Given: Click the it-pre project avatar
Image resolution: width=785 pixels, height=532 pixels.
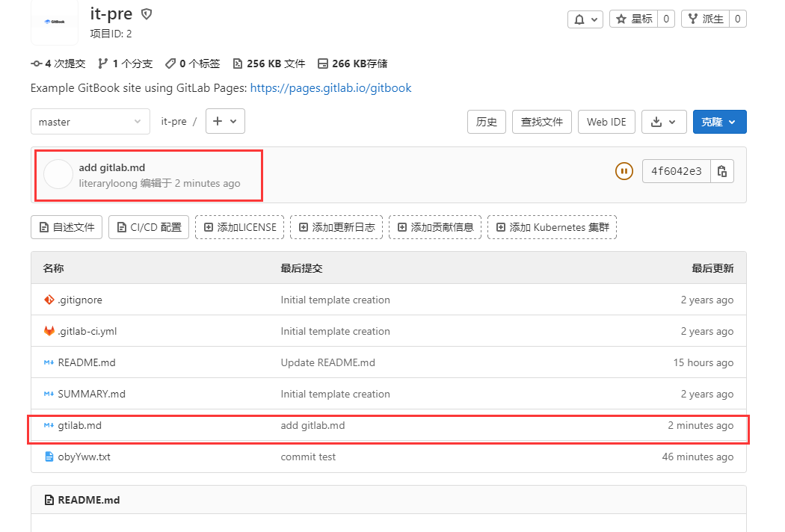Looking at the screenshot, I should tap(55, 22).
